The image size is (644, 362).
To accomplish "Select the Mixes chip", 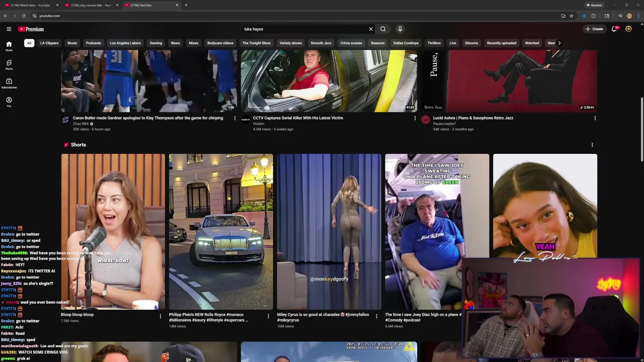I will click(194, 43).
